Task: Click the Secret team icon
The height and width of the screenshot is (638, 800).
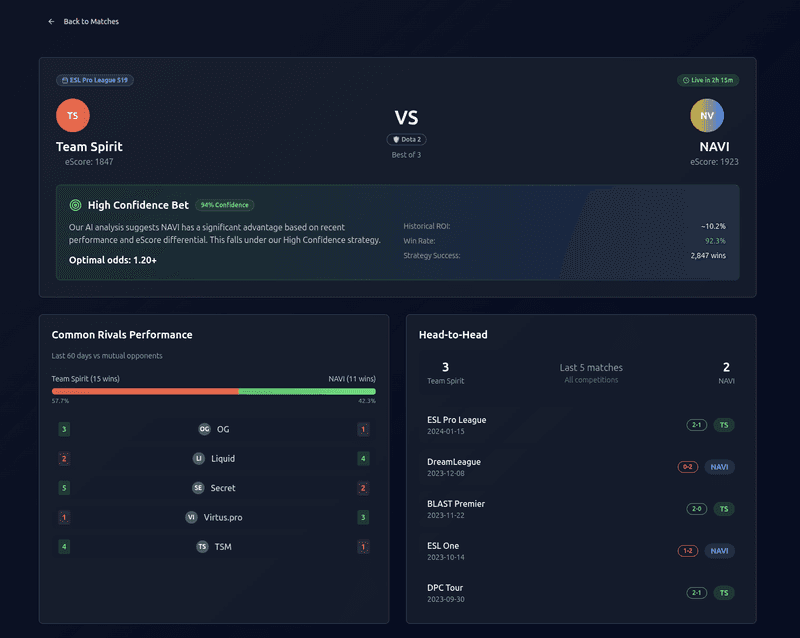Action: 198,488
